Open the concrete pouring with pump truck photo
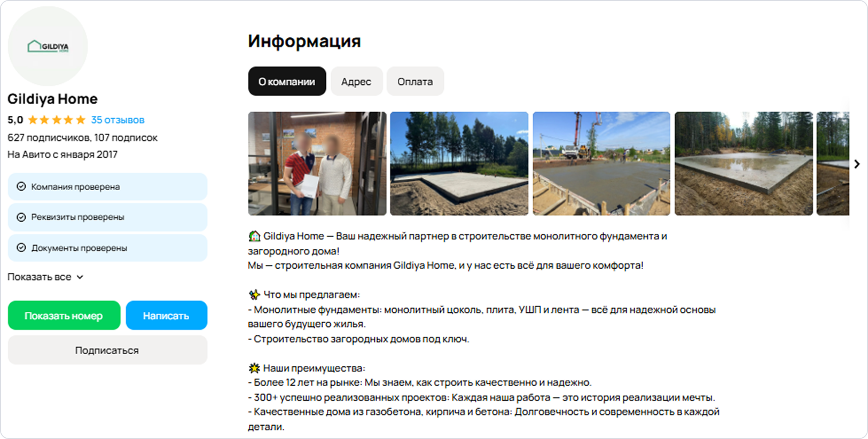The image size is (868, 439). click(x=602, y=164)
